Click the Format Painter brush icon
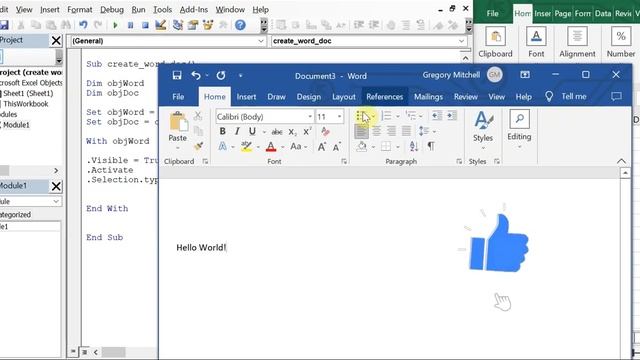640x360 pixels. click(x=198, y=146)
